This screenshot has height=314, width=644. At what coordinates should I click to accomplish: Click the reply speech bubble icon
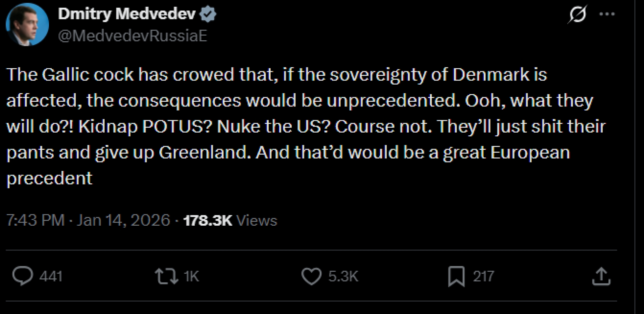pyautogui.click(x=22, y=276)
